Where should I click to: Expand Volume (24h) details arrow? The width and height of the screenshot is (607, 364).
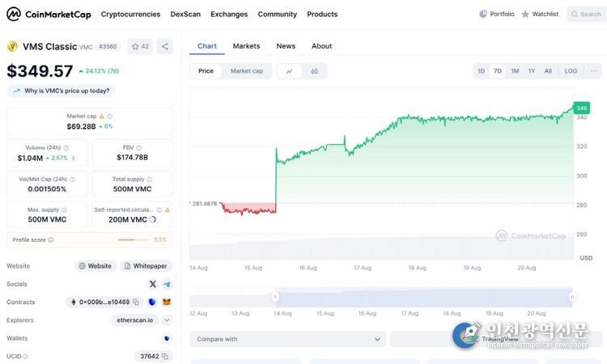click(74, 158)
